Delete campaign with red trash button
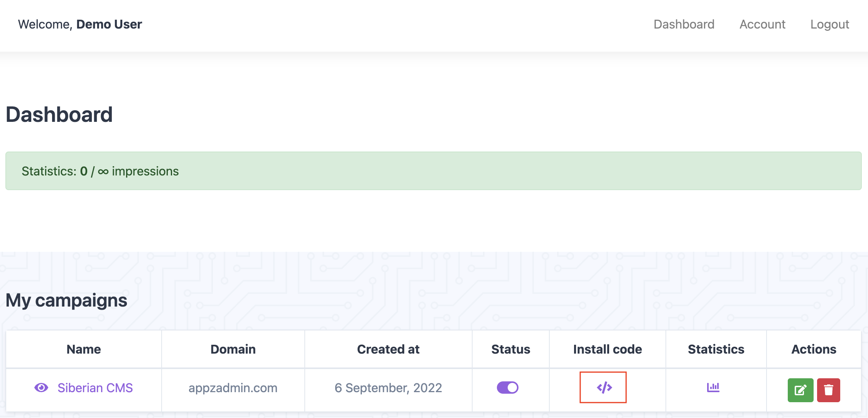The height and width of the screenshot is (418, 868). [828, 390]
